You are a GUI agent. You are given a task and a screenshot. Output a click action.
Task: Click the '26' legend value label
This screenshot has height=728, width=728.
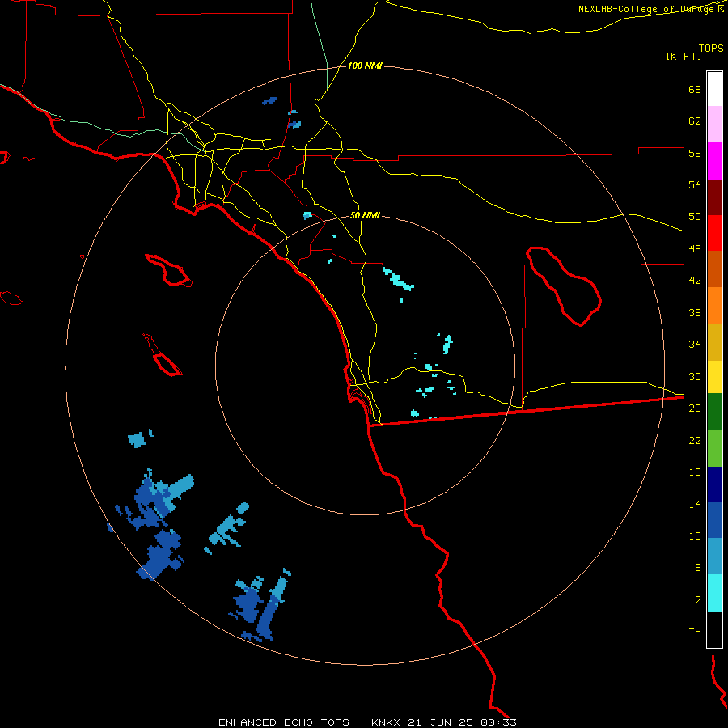click(695, 408)
